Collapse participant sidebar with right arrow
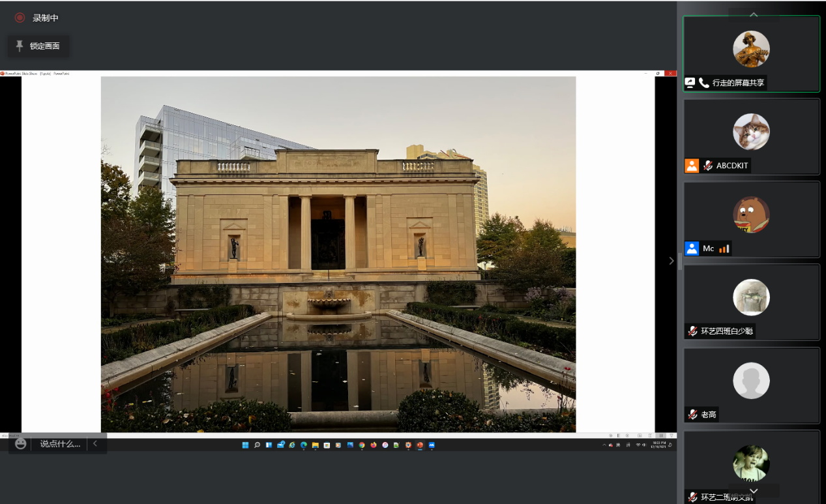This screenshot has height=504, width=826. [671, 261]
